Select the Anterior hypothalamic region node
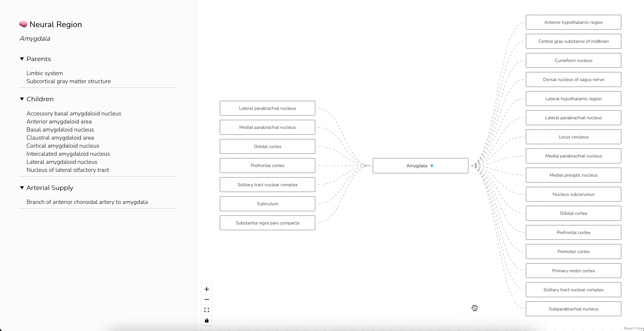This screenshot has height=331, width=644. coord(573,22)
